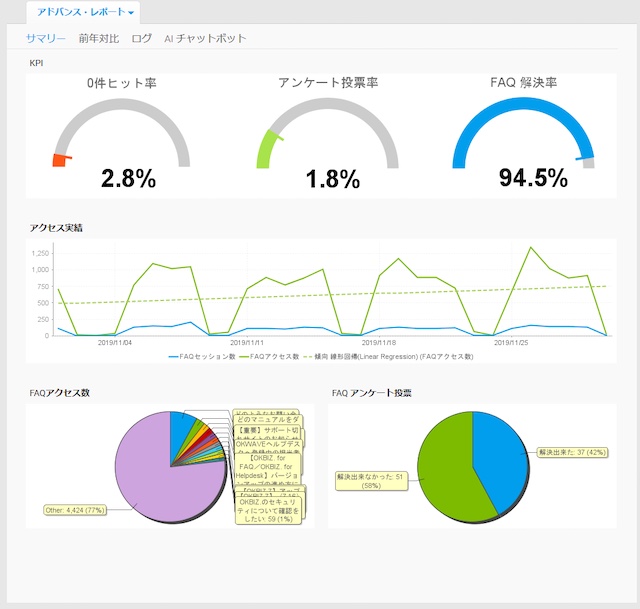Go to the AI チャットボット tab
Screen dimensions: 640x609
pos(205,39)
